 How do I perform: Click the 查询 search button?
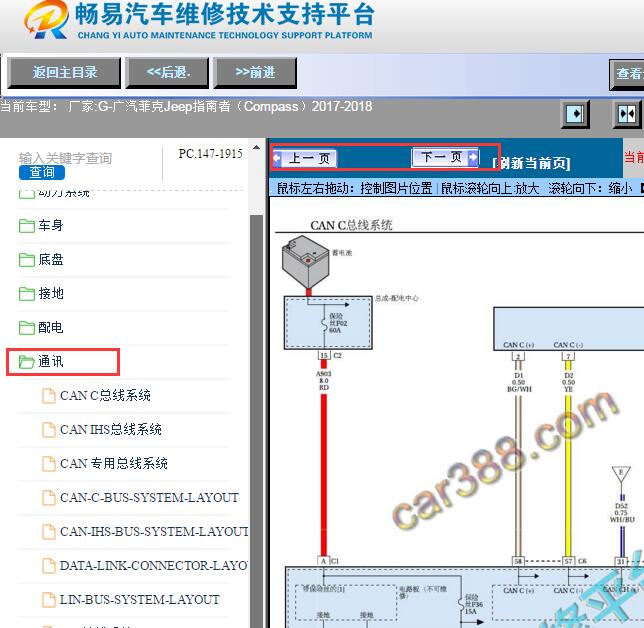tap(42, 172)
